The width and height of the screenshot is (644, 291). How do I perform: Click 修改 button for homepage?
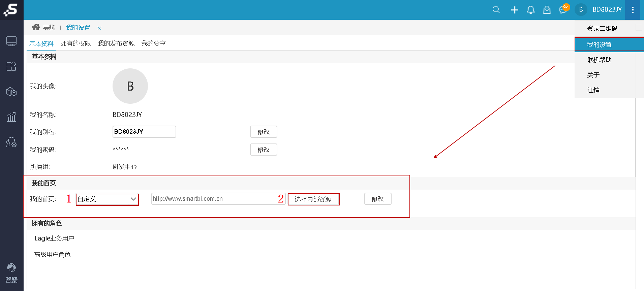[x=378, y=199]
